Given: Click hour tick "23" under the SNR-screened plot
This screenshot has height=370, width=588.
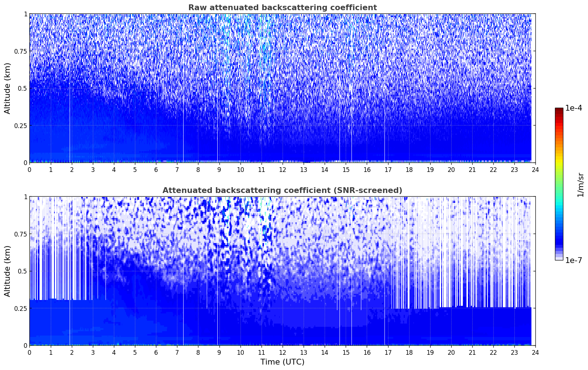Looking at the screenshot, I should [514, 352].
